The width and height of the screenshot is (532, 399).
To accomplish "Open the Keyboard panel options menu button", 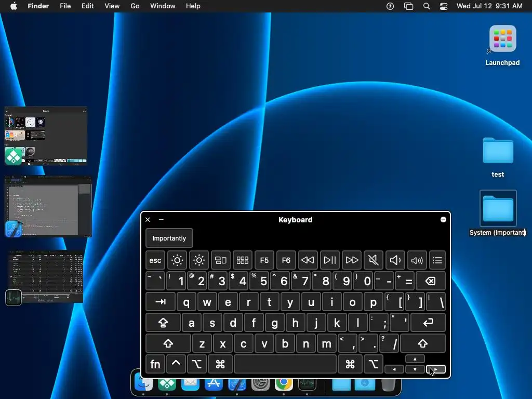I will (443, 220).
